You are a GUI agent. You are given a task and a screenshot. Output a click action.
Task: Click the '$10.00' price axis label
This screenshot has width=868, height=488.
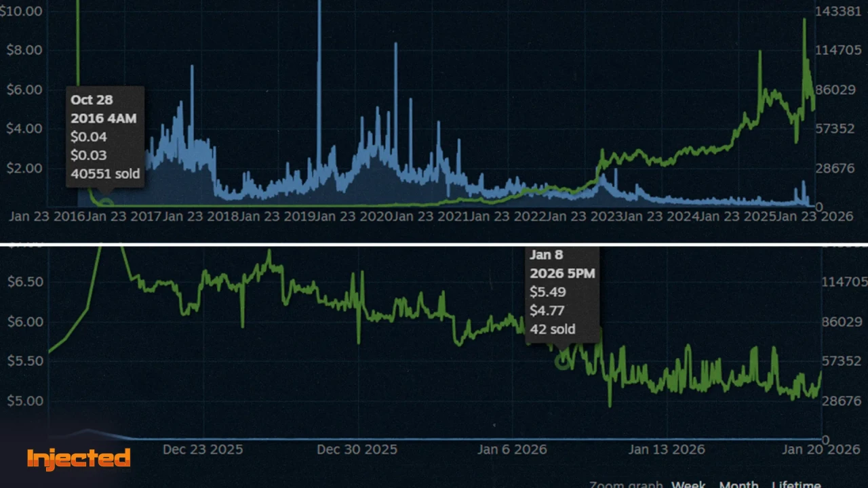pos(21,11)
